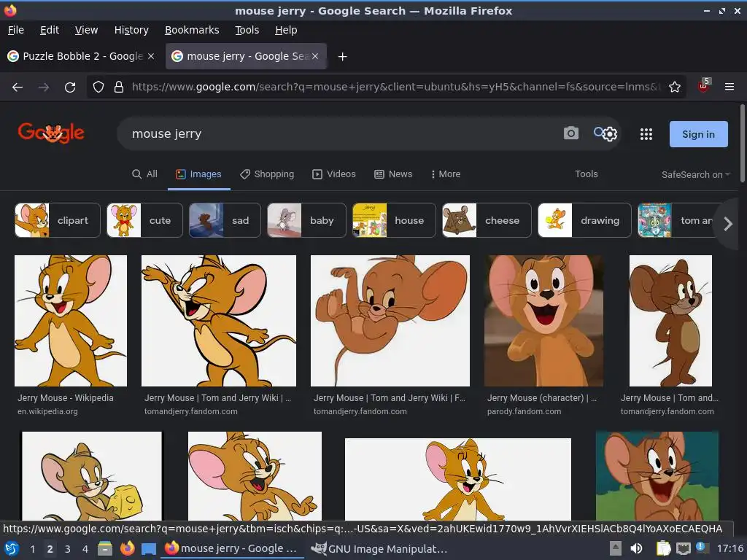Filter images by the cute chip
Screen dimensions: 747x560
(145, 220)
